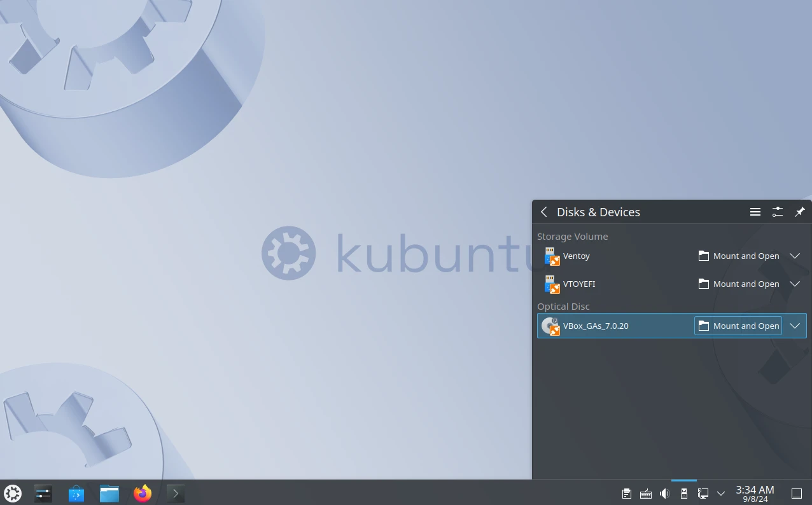Click the keyboard tray icon
The image size is (812, 505).
[x=646, y=494]
